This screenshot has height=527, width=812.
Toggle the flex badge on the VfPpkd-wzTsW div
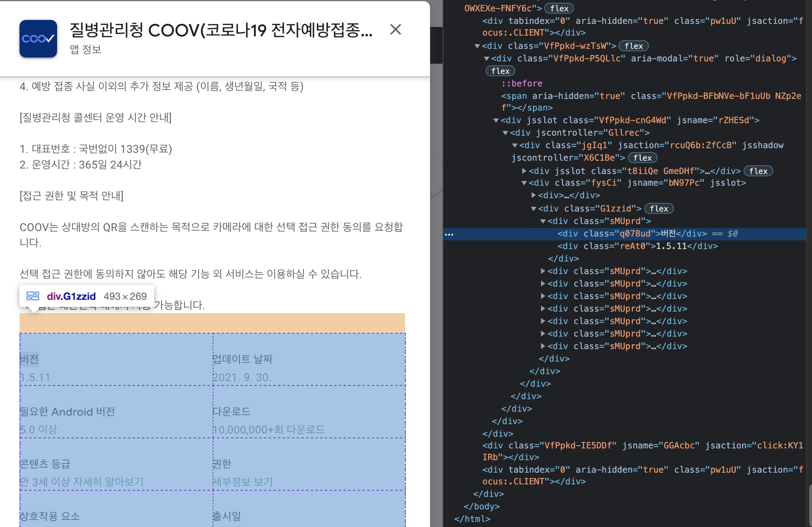pos(633,46)
